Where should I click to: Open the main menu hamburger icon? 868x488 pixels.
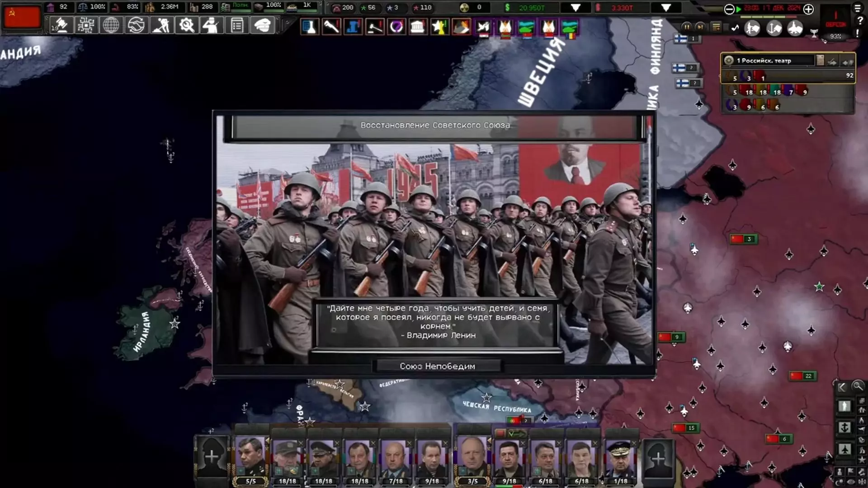(x=858, y=8)
